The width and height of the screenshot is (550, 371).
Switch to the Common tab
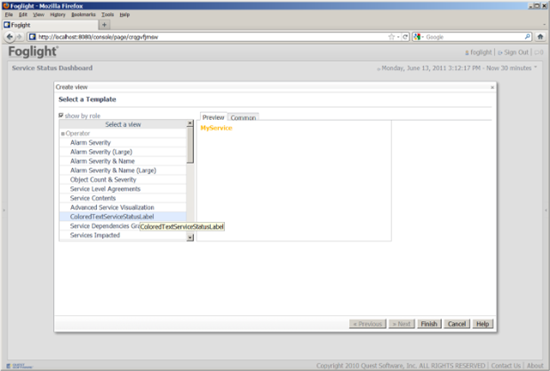(243, 117)
